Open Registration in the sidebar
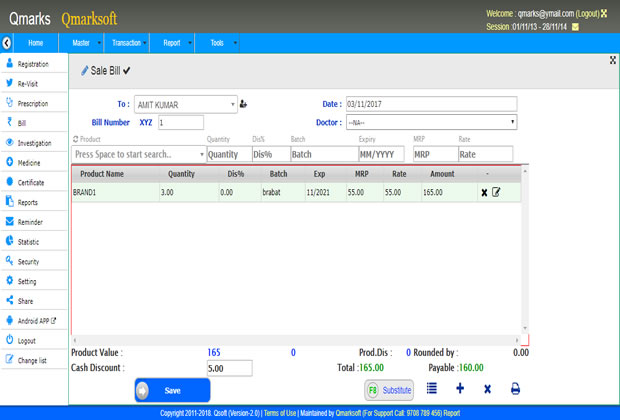Image resolution: width=620 pixels, height=420 pixels. click(34, 64)
